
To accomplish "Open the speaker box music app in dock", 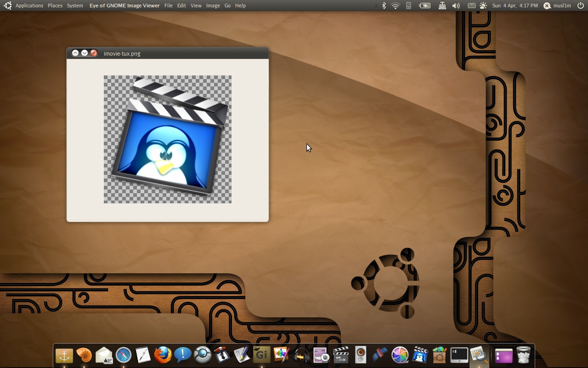I will 361,355.
